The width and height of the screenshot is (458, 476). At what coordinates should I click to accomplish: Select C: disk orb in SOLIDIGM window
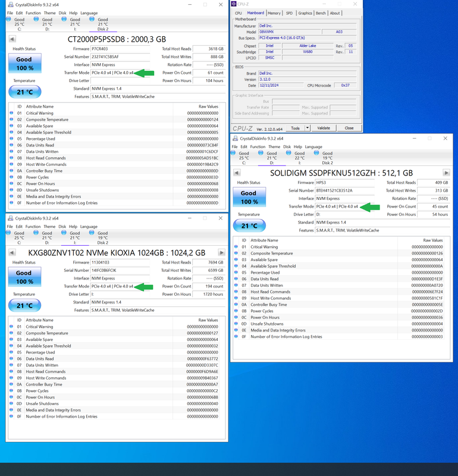click(233, 153)
